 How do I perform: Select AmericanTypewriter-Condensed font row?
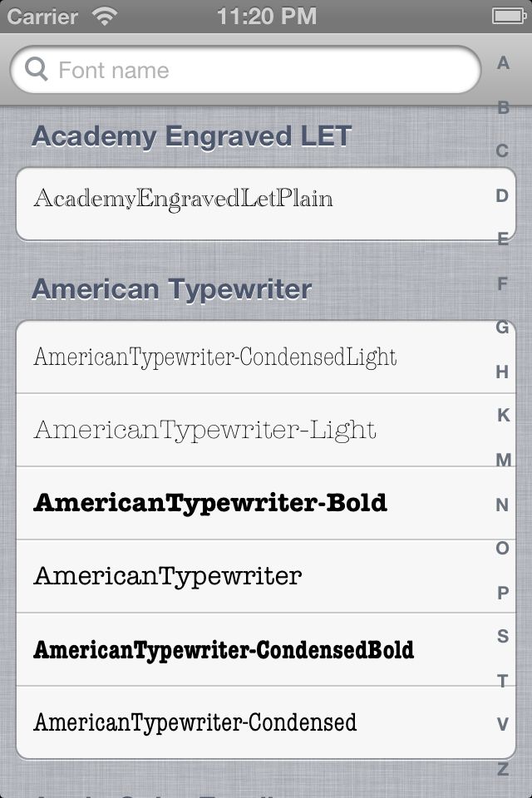(266, 722)
